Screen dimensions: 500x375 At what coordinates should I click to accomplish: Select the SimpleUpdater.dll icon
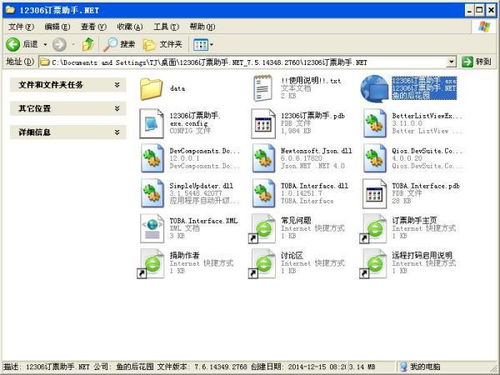coord(152,193)
